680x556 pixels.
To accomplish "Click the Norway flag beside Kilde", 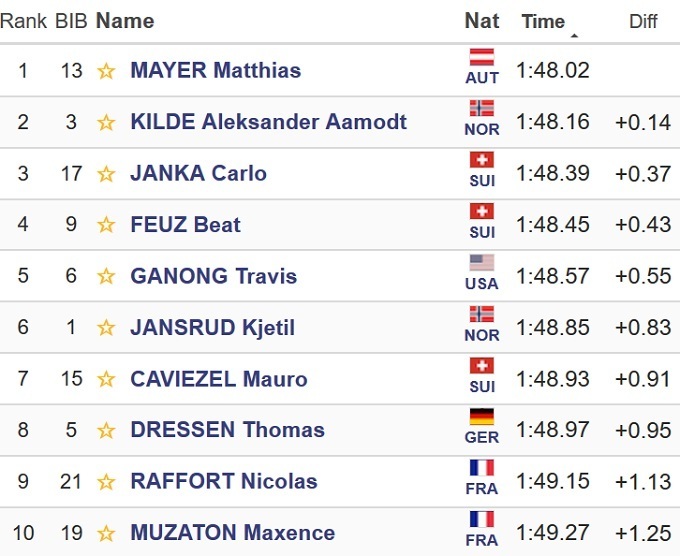I will pos(481,109).
